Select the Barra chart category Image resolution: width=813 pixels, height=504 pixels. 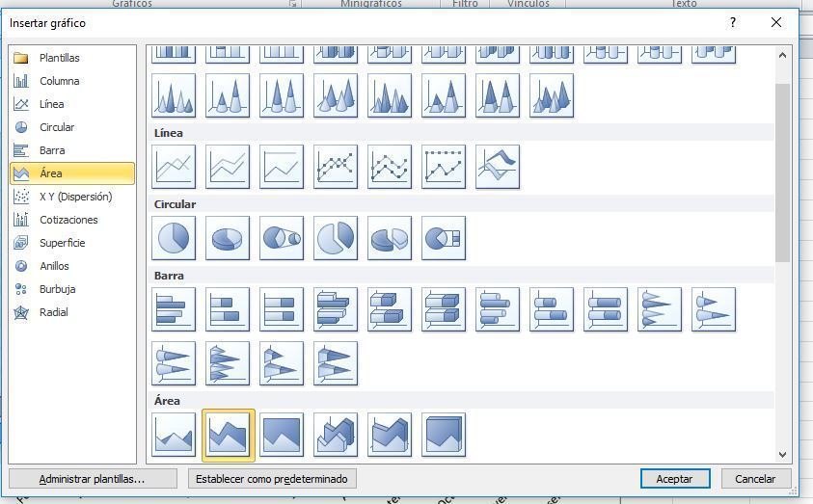click(71, 150)
